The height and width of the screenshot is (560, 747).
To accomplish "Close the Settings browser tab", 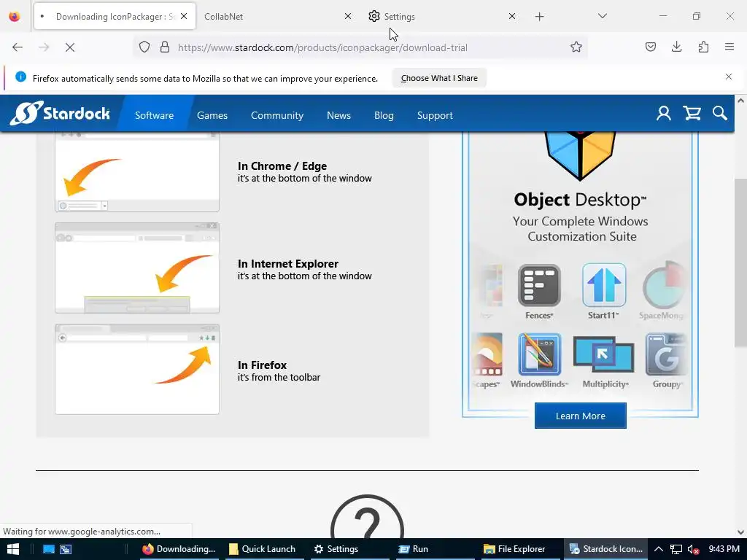I will pos(512,16).
